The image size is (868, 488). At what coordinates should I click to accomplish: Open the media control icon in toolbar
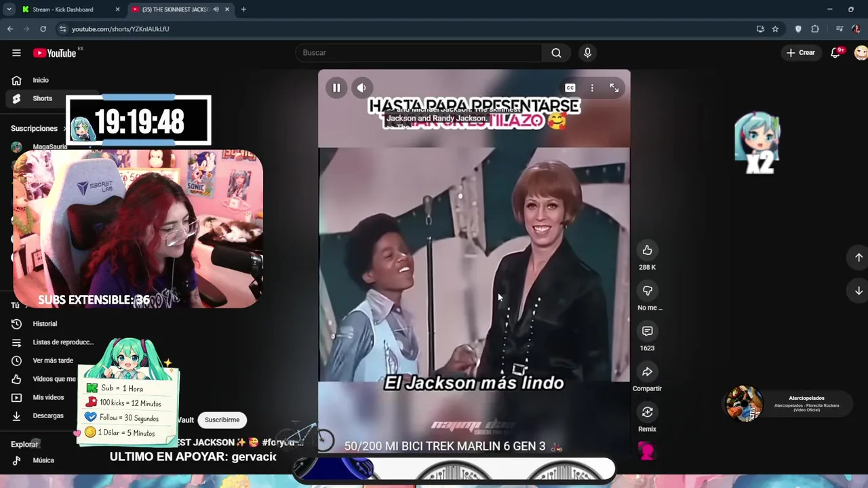click(840, 29)
